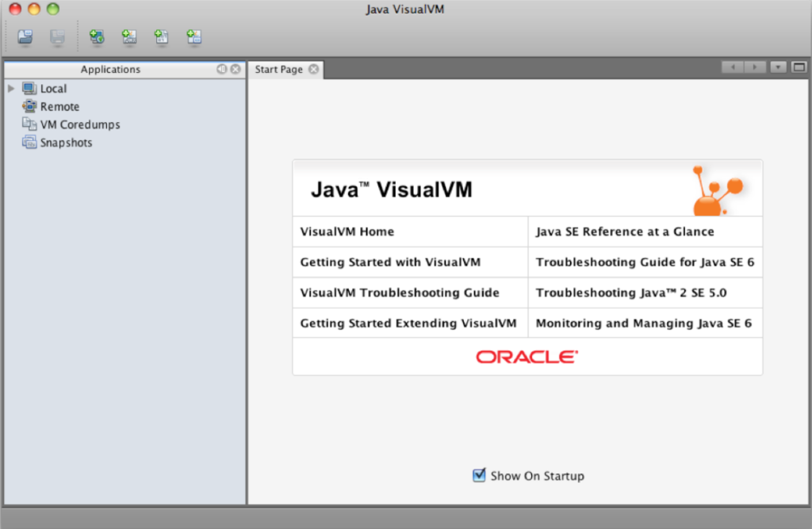Select the Remote tree label
This screenshot has height=529, width=812.
[59, 107]
